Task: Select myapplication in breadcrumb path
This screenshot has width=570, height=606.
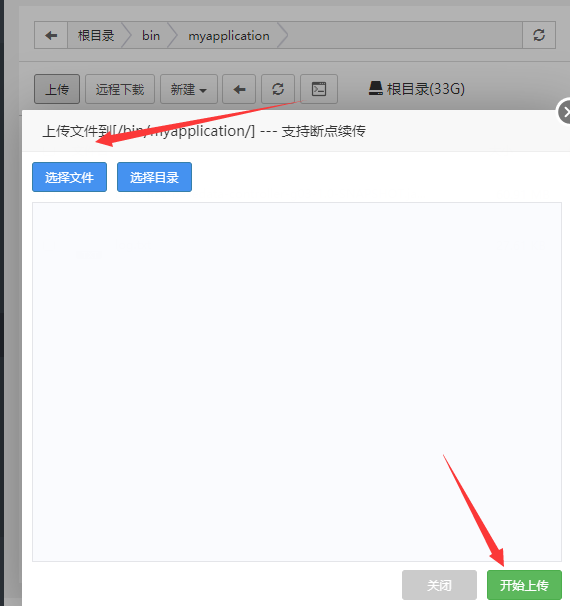Action: point(229,36)
